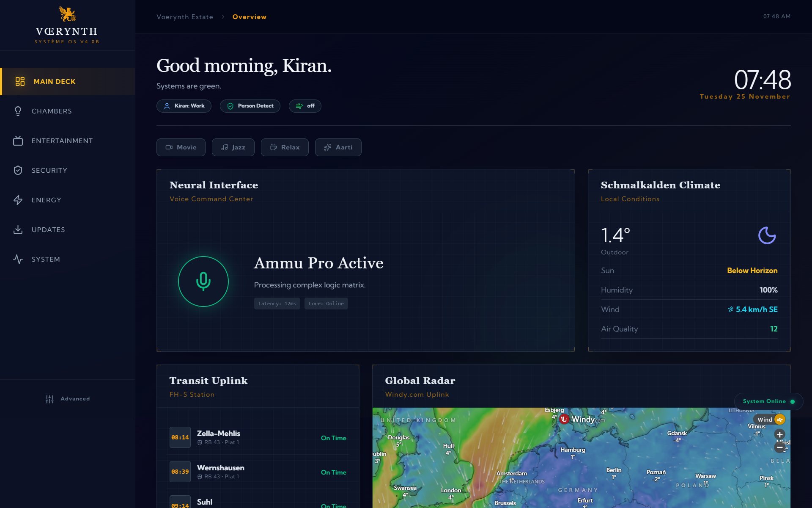The image size is (812, 508).
Task: Click the camera icon on Movie
Action: [169, 147]
